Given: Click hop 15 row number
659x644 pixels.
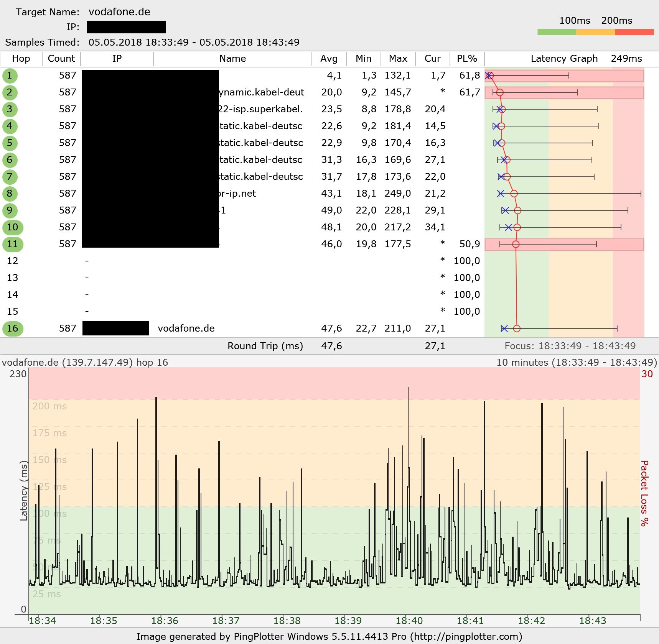Looking at the screenshot, I should [x=12, y=312].
